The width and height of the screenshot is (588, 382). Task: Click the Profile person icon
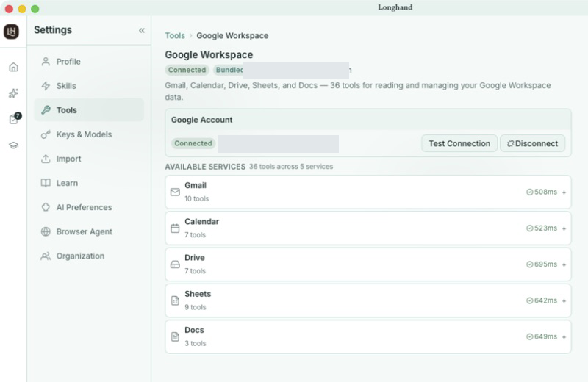(46, 62)
